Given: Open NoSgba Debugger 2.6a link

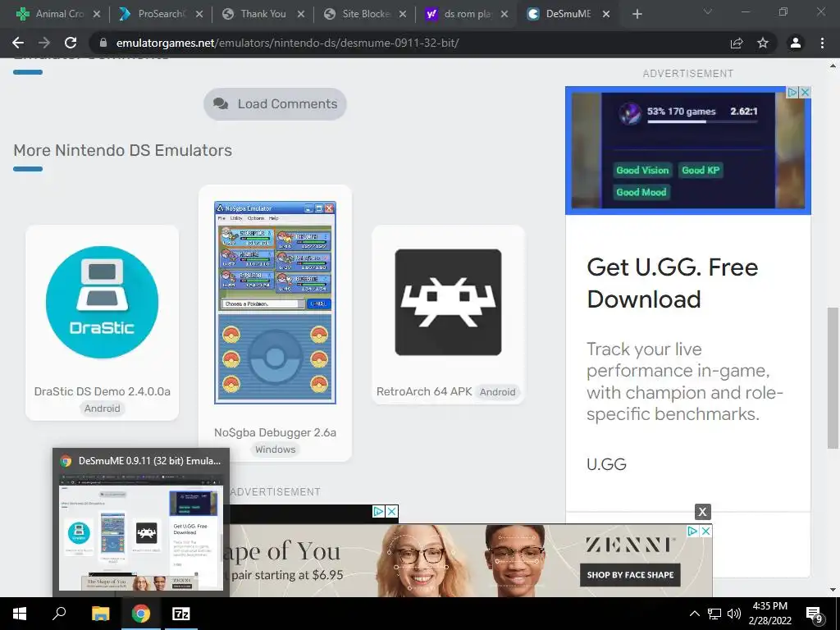Looking at the screenshot, I should click(x=275, y=432).
